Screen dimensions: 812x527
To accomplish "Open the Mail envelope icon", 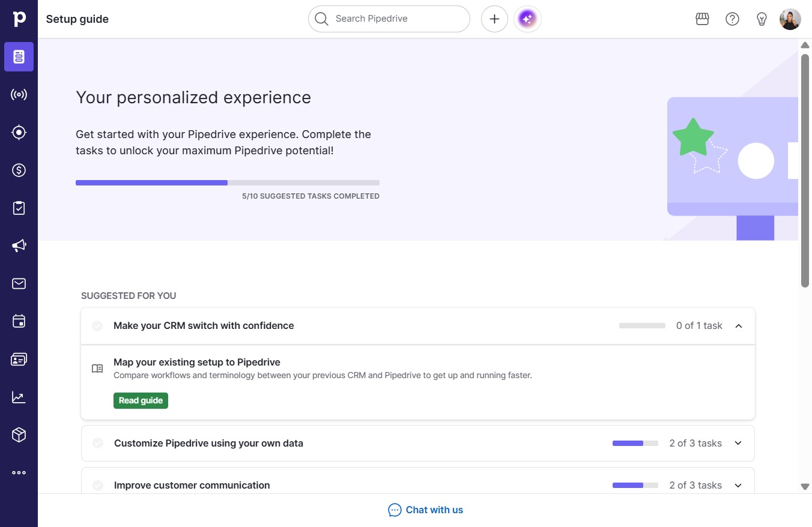I will 19,283.
